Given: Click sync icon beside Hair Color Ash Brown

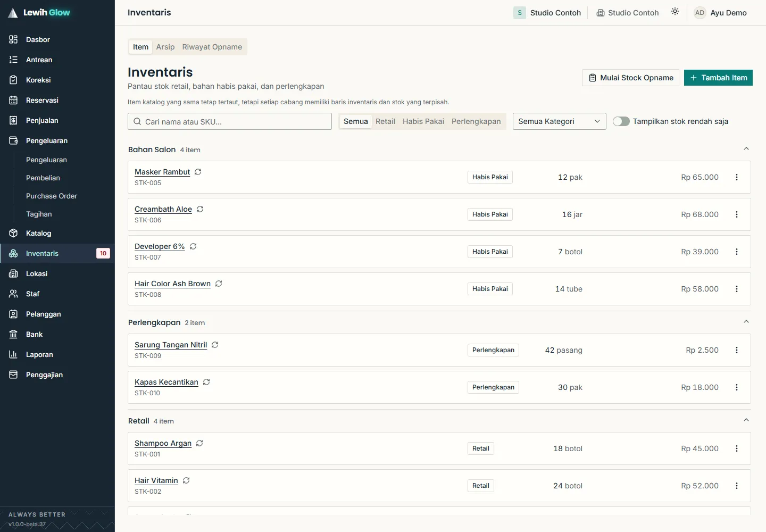Looking at the screenshot, I should click(x=219, y=284).
